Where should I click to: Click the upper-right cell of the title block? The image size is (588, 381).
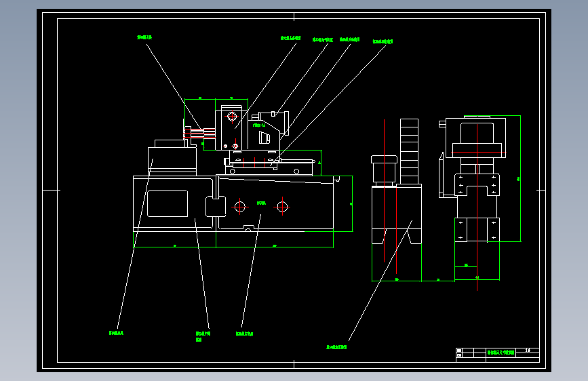[x=528, y=350]
